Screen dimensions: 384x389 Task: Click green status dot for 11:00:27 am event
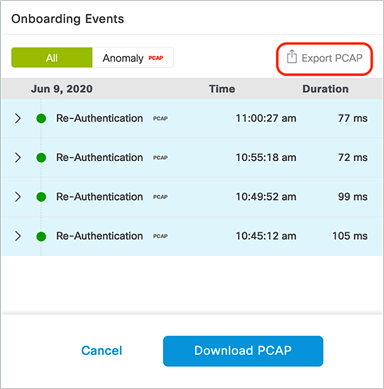click(41, 118)
